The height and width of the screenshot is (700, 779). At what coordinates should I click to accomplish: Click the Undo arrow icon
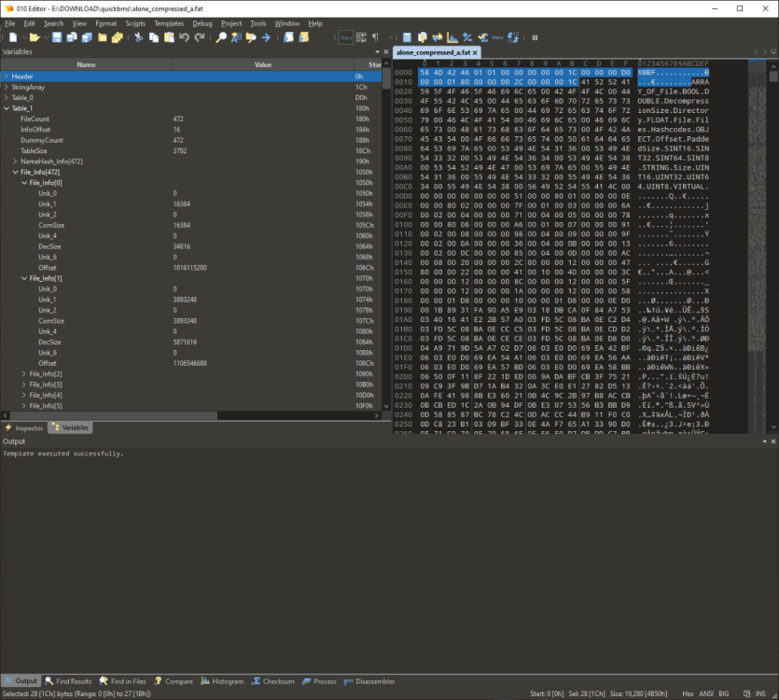pyautogui.click(x=185, y=37)
